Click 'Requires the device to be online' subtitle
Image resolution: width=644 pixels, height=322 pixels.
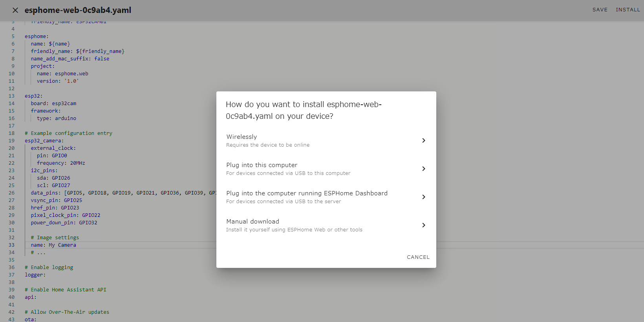click(x=268, y=145)
